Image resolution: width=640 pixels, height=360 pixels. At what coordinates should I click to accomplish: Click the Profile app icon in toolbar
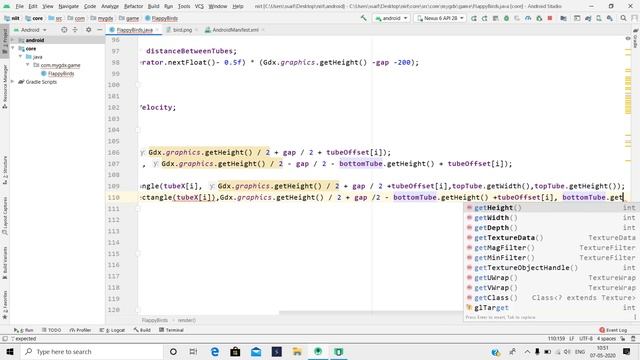[x=528, y=18]
